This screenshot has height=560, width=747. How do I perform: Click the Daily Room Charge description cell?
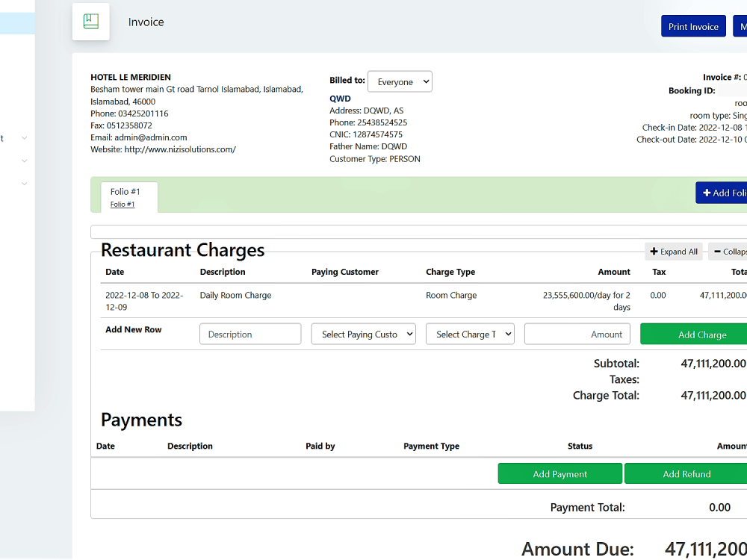(235, 295)
